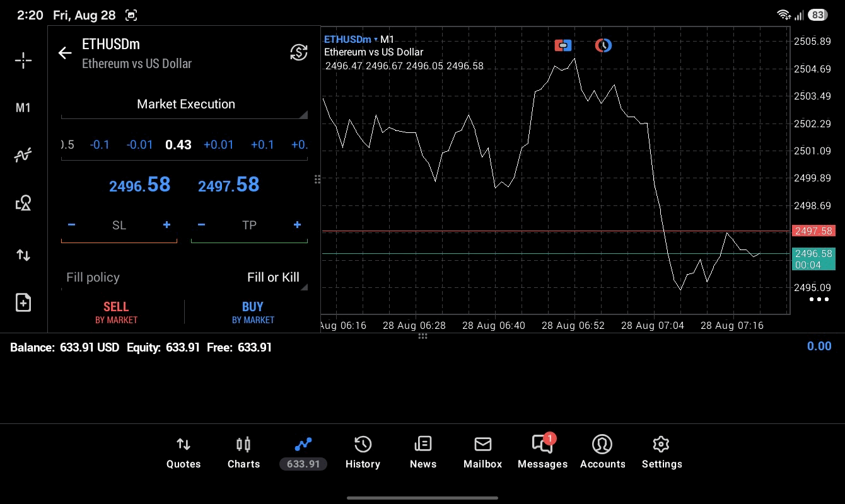845x504 pixels.
Task: Tap the battery indicator showing 83
Action: tap(818, 14)
